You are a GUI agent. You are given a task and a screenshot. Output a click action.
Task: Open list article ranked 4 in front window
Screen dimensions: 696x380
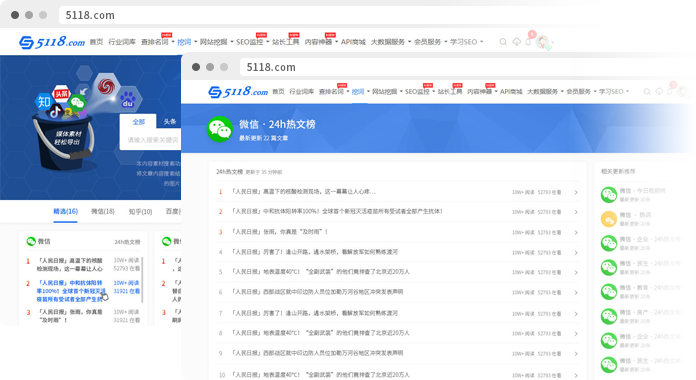[x=314, y=252]
